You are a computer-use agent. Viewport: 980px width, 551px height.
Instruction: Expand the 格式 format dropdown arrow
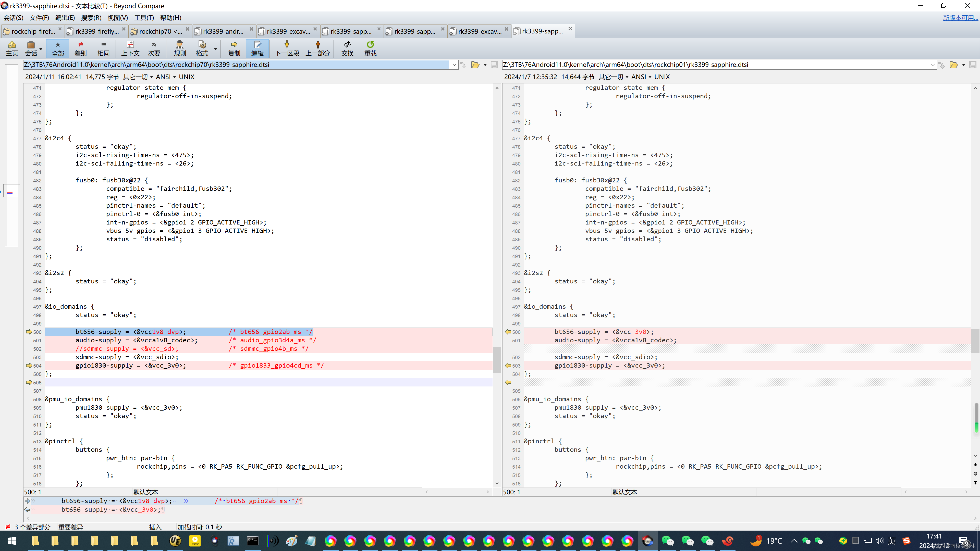pos(216,49)
